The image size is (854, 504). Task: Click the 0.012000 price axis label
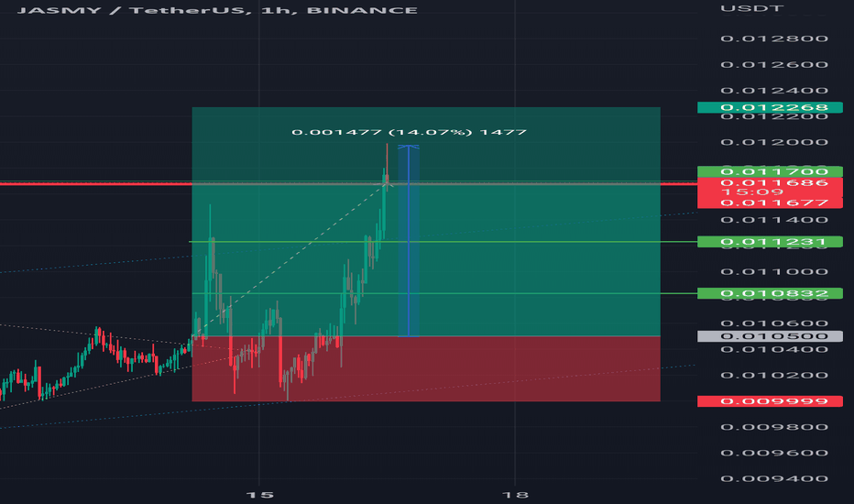click(774, 142)
